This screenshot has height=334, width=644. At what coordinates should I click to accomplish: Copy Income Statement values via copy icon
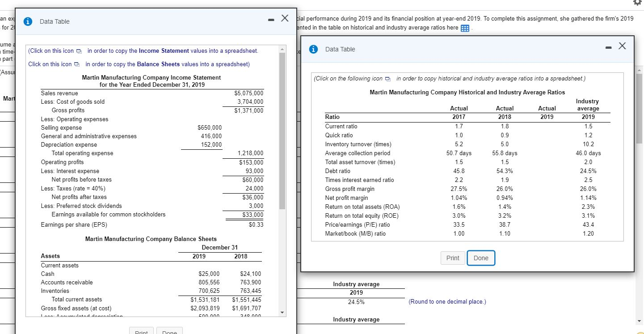(x=79, y=51)
